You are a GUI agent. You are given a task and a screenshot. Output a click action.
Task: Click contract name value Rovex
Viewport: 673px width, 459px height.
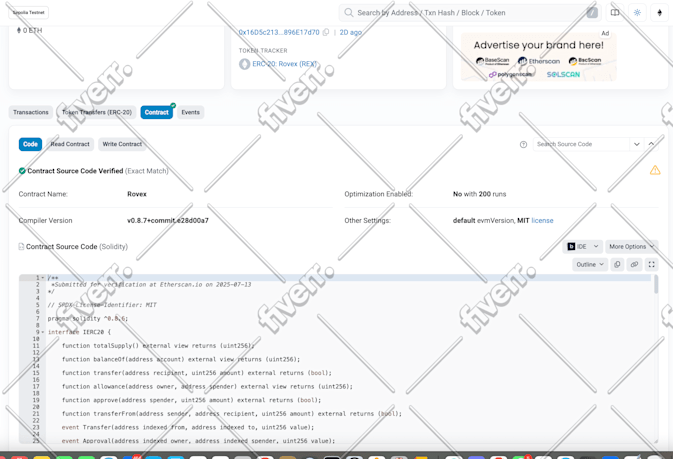[137, 194]
